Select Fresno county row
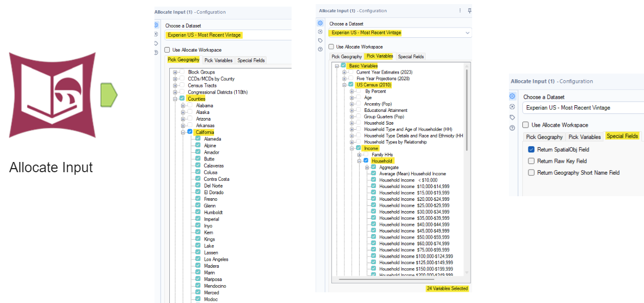644x303 pixels. click(211, 199)
